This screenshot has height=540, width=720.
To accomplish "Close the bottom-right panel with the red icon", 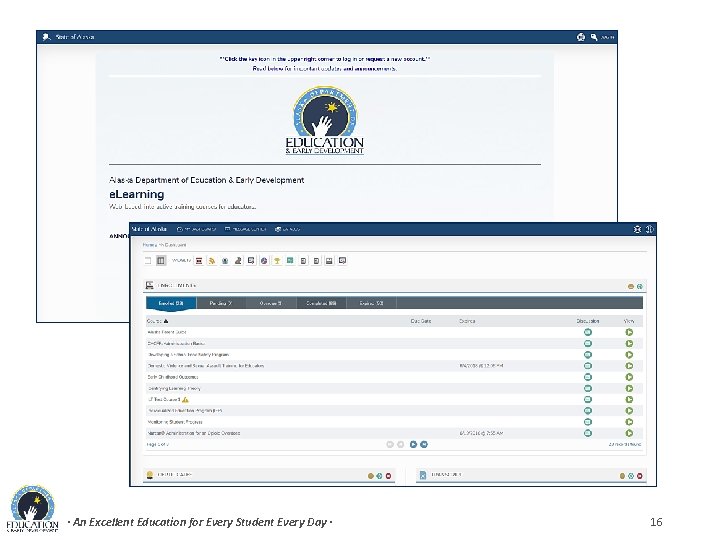I will (x=640, y=476).
